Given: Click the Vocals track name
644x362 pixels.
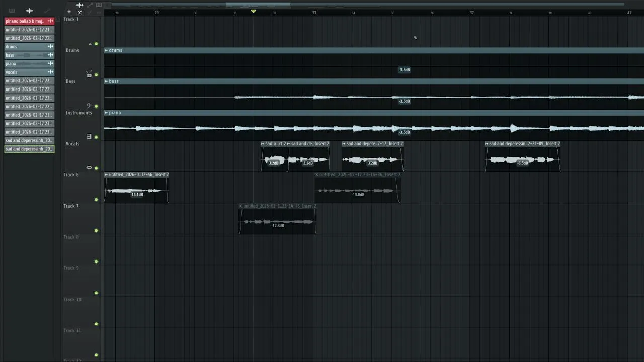Looking at the screenshot, I should point(72,144).
